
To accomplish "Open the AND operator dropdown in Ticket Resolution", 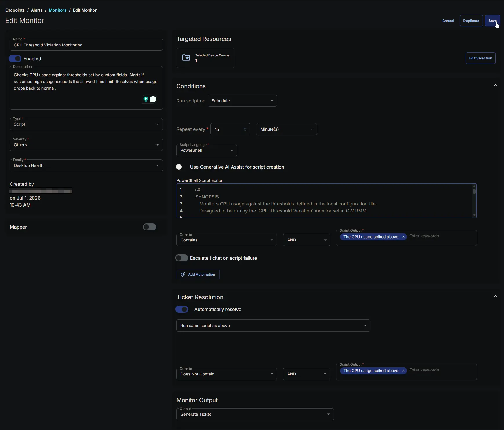I will tap(307, 374).
